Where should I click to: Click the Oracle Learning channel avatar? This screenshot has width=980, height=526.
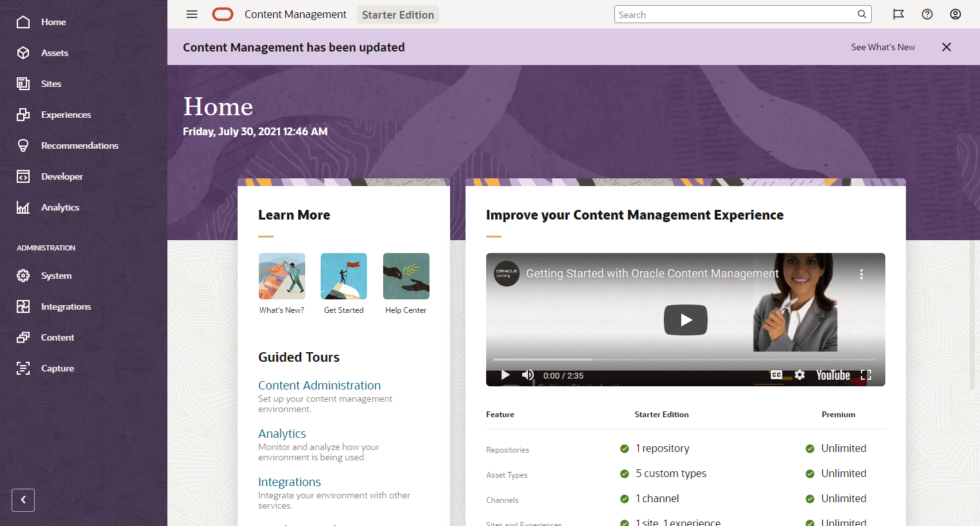click(507, 274)
